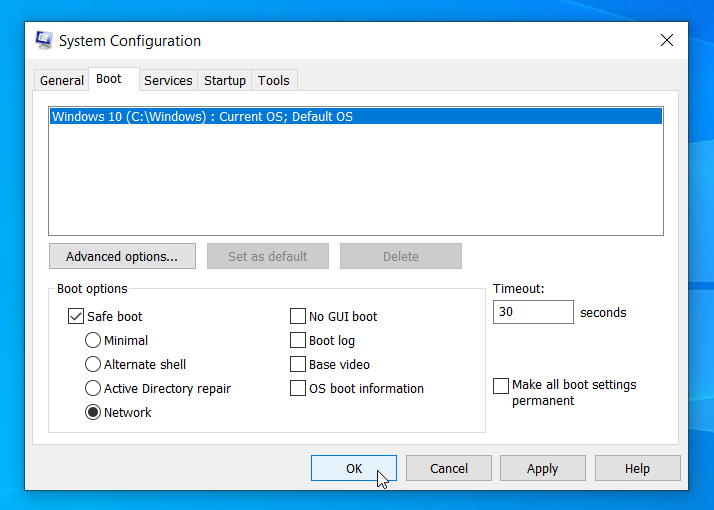714x510 pixels.
Task: Close the System Configuration window
Action: [667, 40]
